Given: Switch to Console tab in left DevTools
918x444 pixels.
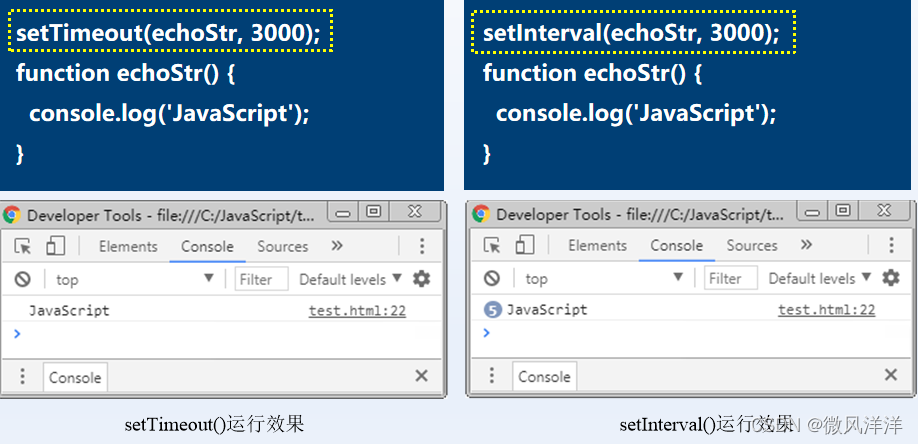Looking at the screenshot, I should tap(207, 247).
